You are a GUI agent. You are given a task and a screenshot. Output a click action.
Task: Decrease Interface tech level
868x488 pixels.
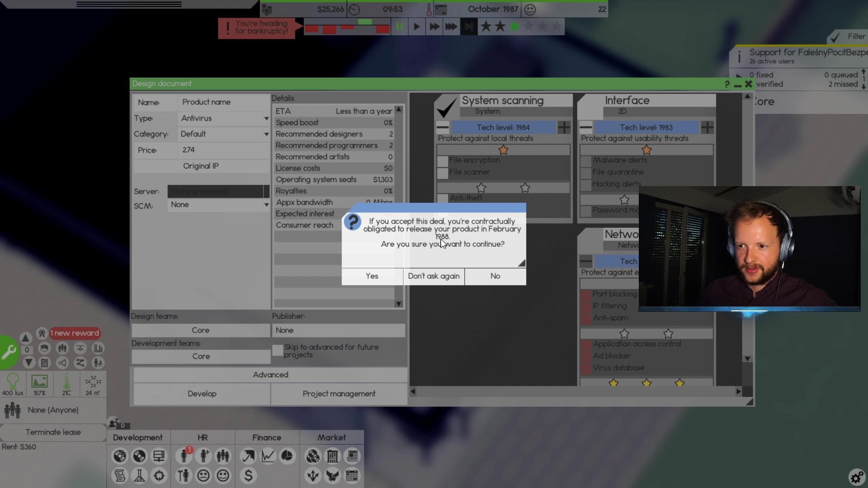point(586,127)
